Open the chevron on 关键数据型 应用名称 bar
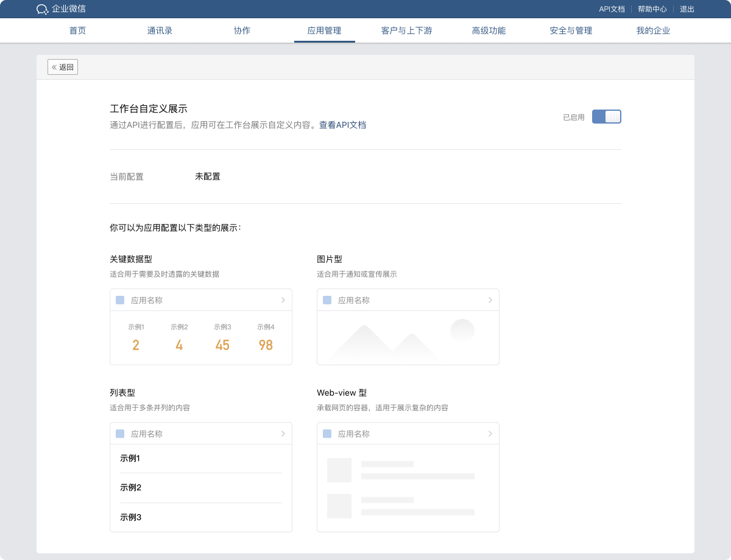The height and width of the screenshot is (560, 731). click(283, 299)
